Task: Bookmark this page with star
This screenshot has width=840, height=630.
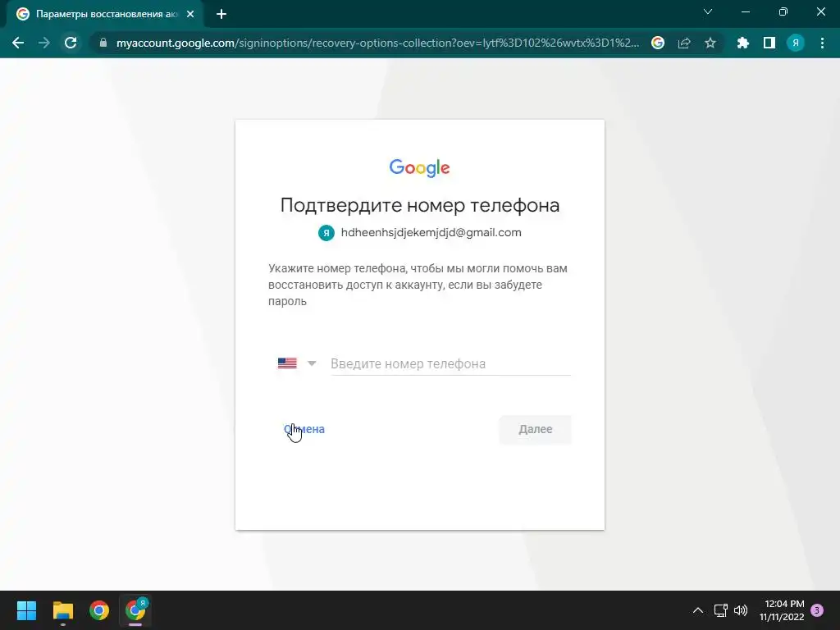Action: tap(710, 43)
